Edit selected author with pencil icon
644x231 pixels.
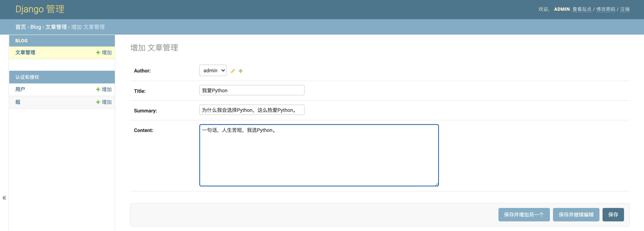233,71
